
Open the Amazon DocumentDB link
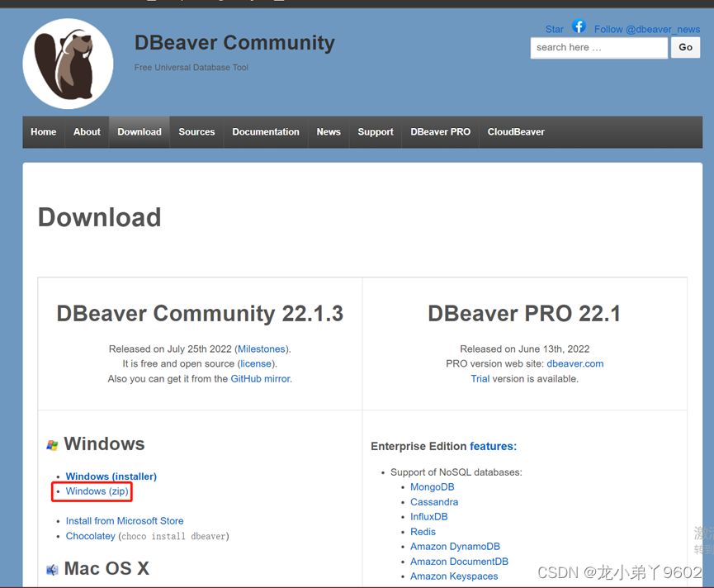(459, 562)
